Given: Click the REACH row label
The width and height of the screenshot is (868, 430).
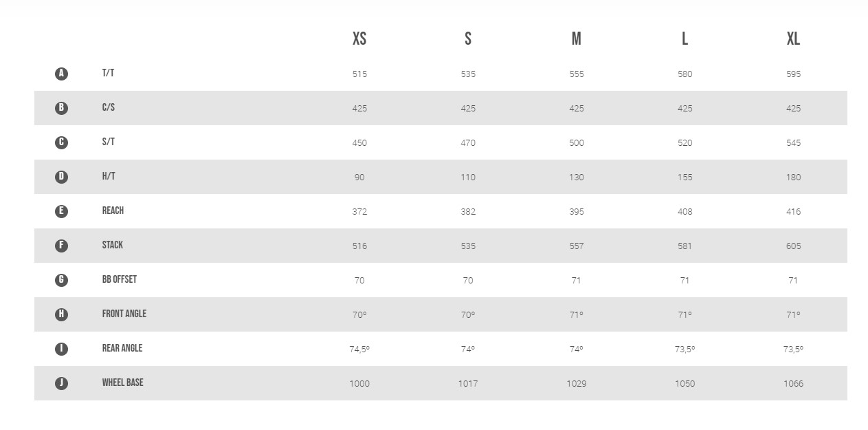Looking at the screenshot, I should tap(113, 211).
